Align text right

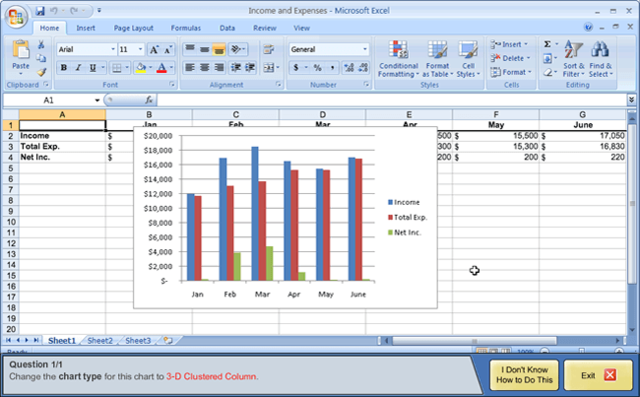click(x=219, y=67)
